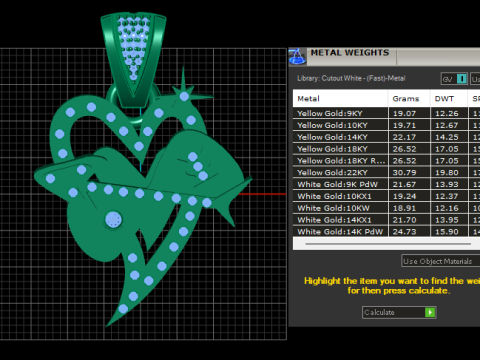Screen dimensions: 480x360
Task: Click the 30.79 grams value
Action: (404, 173)
